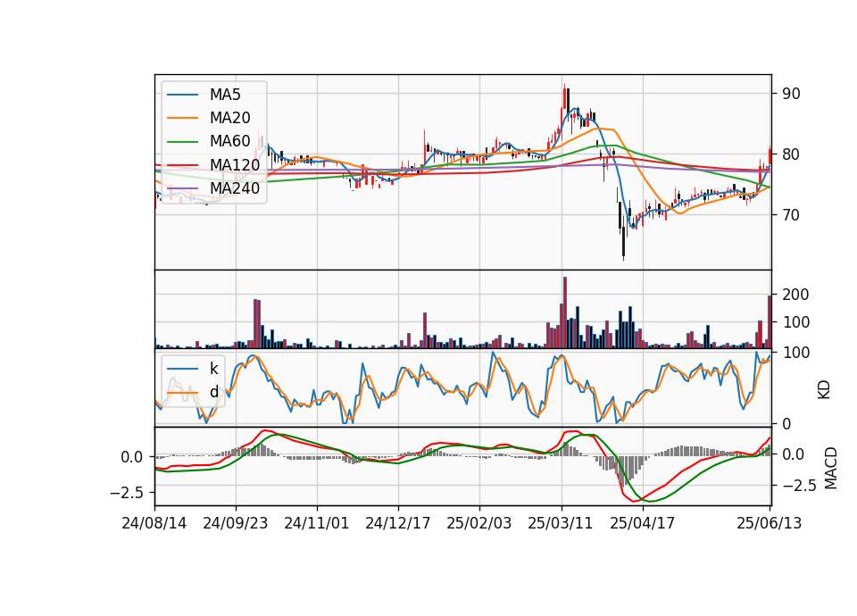The width and height of the screenshot is (857, 616).
Task: Click the MA240 legend label
Action: 235,188
